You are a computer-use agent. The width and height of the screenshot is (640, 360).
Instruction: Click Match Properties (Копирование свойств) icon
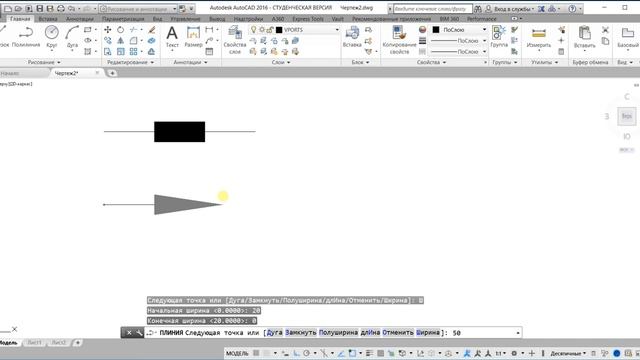tap(399, 40)
